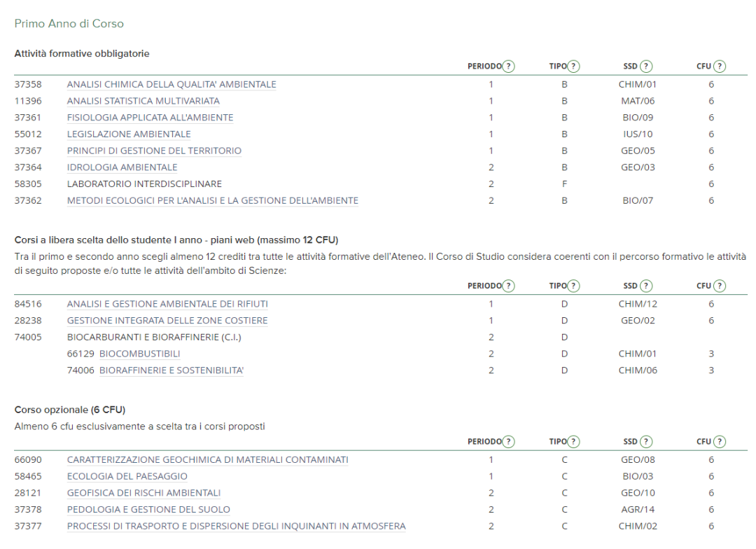Click Corso opzionale (6 CFU) heading
756x549 pixels.
point(70,410)
